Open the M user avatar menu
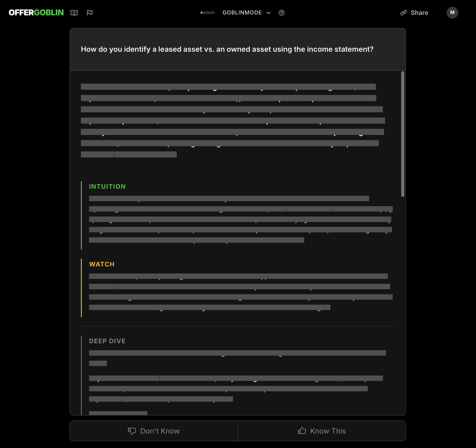The height and width of the screenshot is (448, 476). [452, 13]
